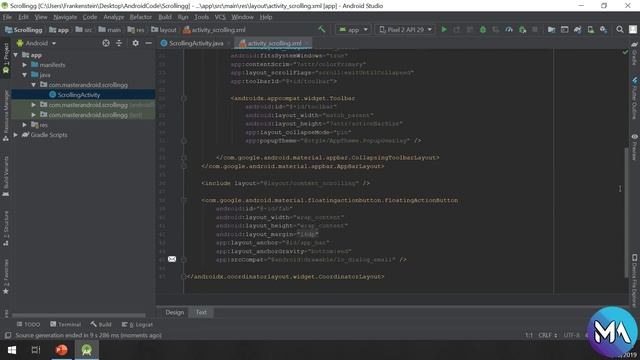The image size is (640, 360).
Task: Click the Collapse All icon in Project panel
Action: click(x=119, y=43)
